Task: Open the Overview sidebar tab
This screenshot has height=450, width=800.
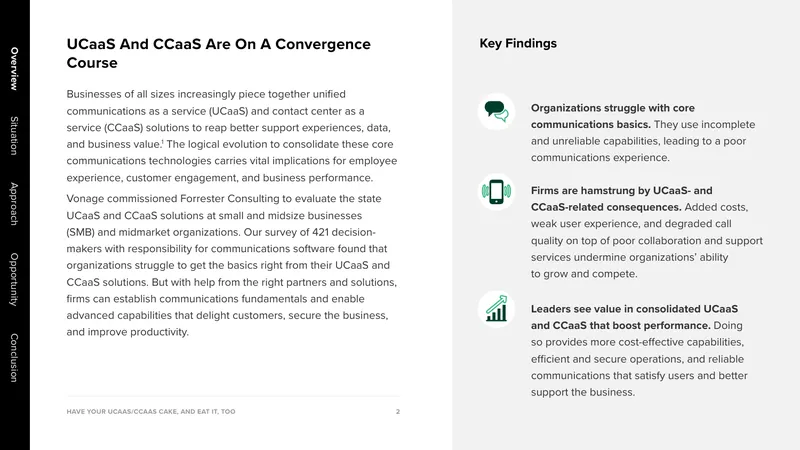Action: pos(14,69)
